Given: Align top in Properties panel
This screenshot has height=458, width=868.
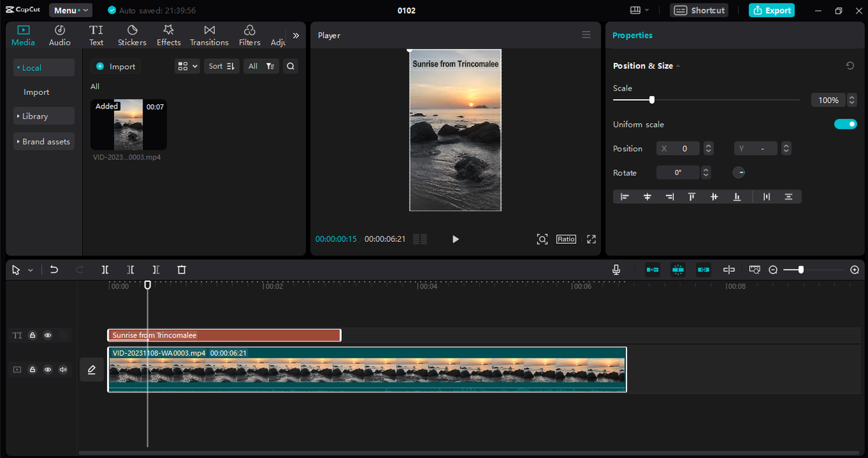Looking at the screenshot, I should tap(692, 196).
